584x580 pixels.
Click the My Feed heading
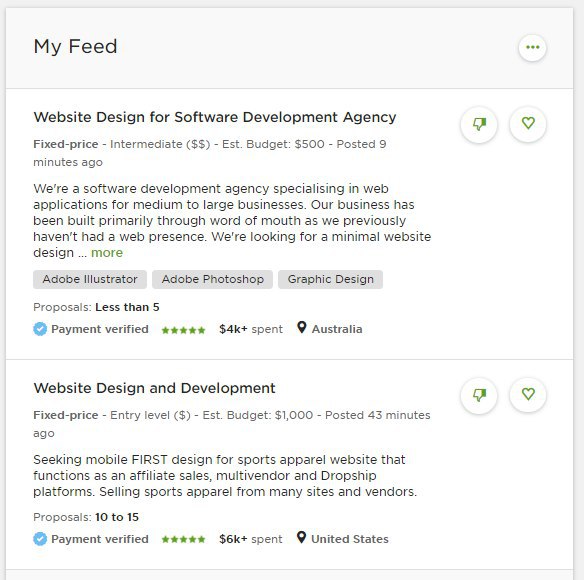[x=75, y=47]
